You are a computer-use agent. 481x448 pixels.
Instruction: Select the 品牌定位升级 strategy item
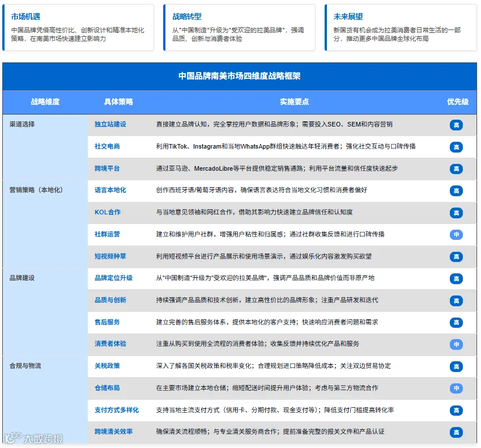pos(113,278)
